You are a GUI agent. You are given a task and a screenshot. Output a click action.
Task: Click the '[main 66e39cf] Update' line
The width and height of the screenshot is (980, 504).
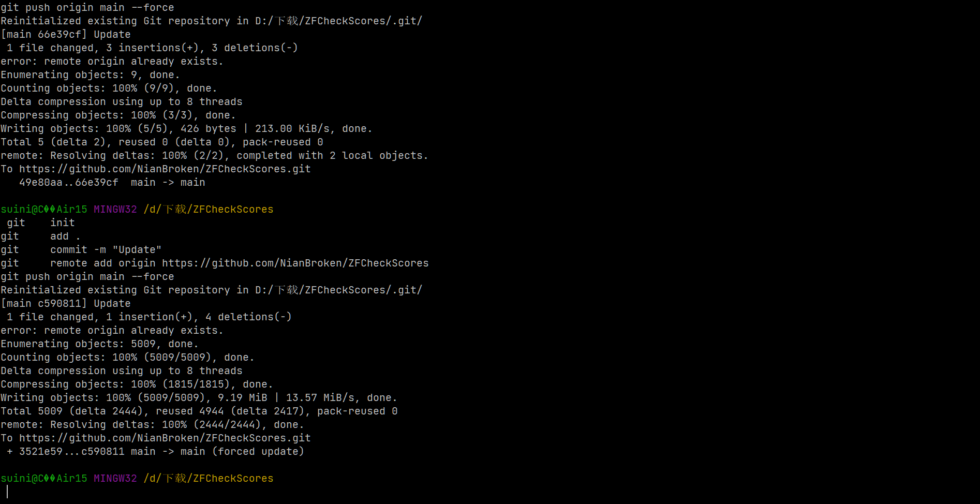coord(66,34)
